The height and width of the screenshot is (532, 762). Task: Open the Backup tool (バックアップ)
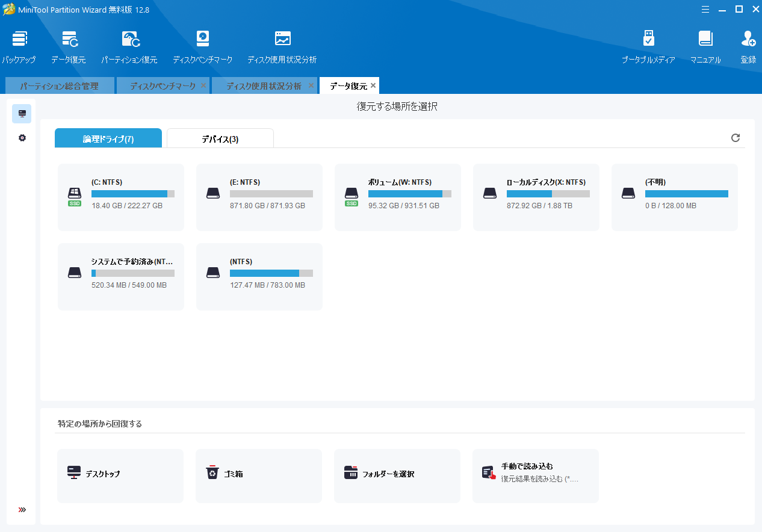[x=19, y=46]
